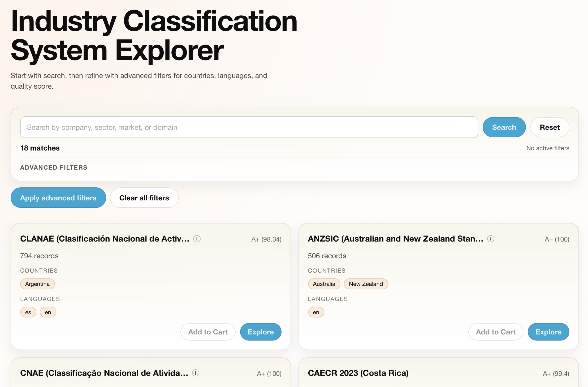Click the 'en' language tag on ANZSIC
The width and height of the screenshot is (588, 387).
pos(316,312)
